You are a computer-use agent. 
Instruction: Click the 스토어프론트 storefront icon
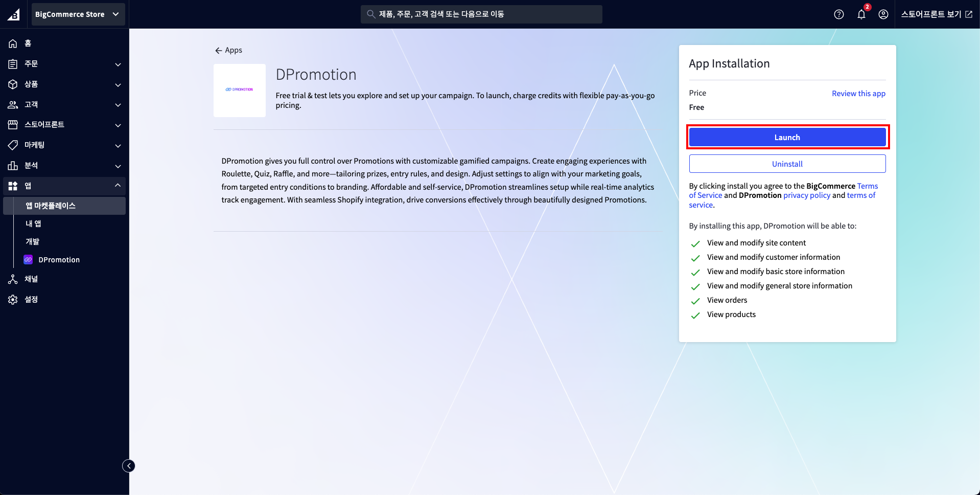pos(13,125)
